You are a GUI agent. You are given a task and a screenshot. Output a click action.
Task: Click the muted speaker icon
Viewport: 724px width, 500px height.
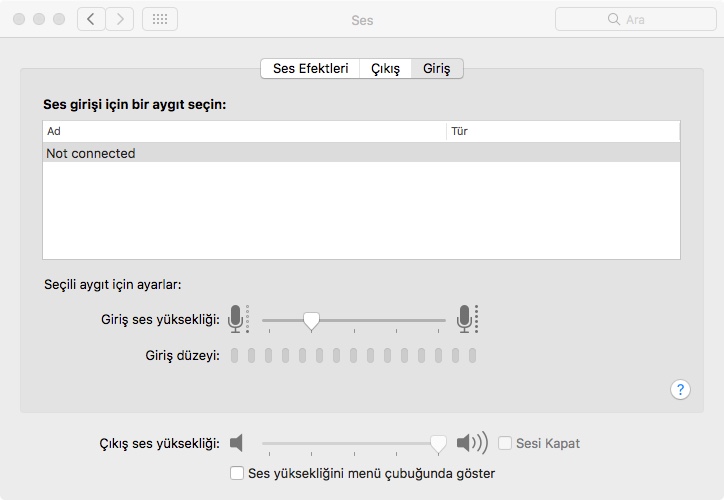point(237,443)
